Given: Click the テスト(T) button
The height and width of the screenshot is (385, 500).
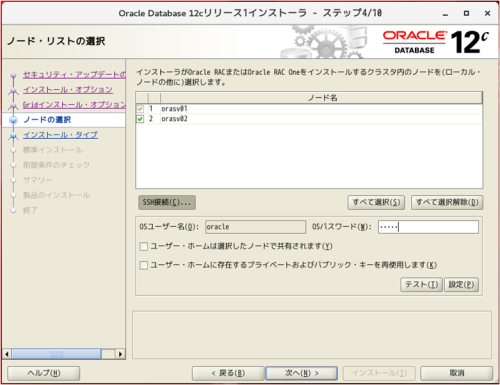Looking at the screenshot, I should pyautogui.click(x=421, y=285).
